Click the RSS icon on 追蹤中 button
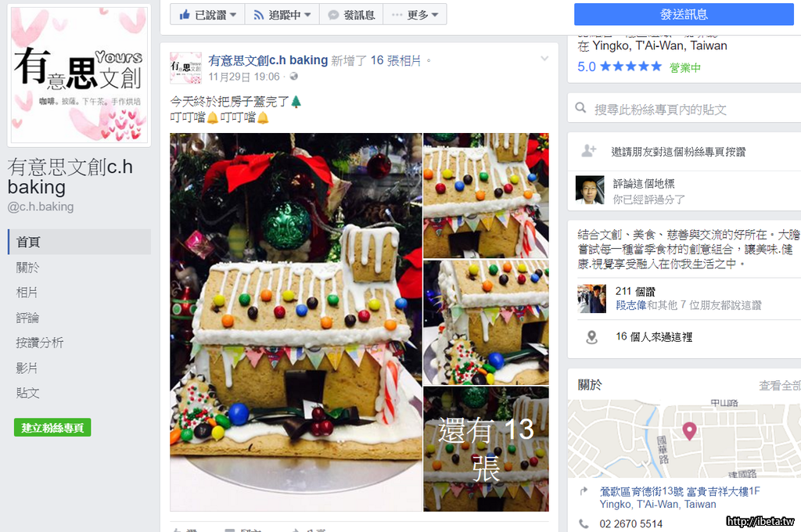 coord(258,16)
